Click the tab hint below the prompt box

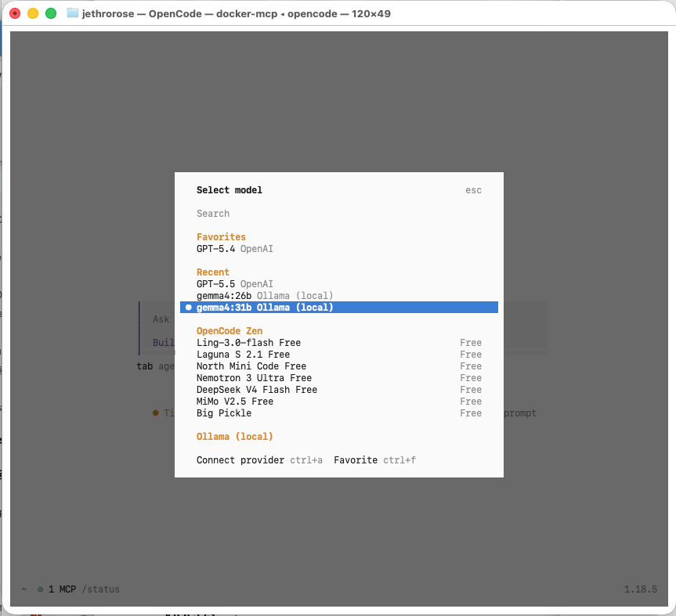144,366
